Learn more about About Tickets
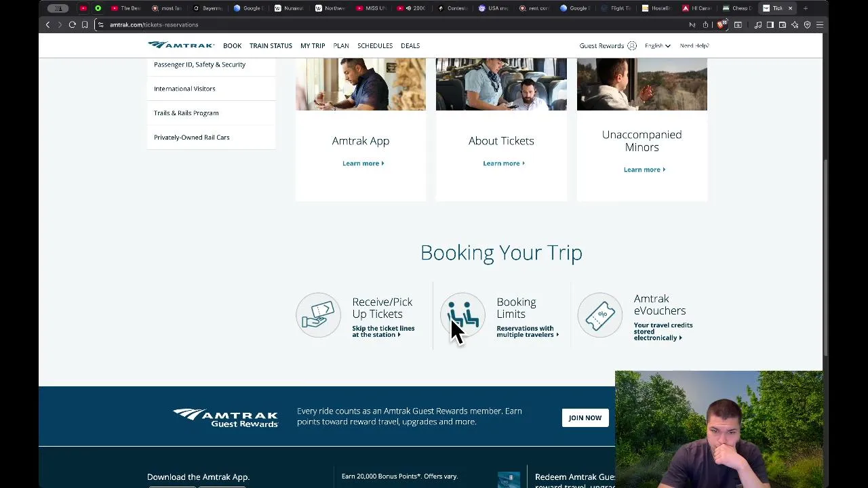The width and height of the screenshot is (868, 488). click(x=504, y=163)
